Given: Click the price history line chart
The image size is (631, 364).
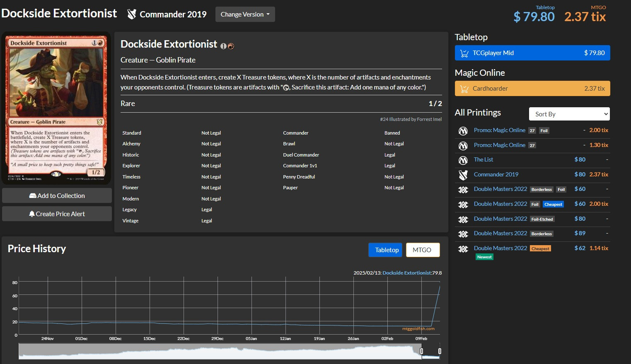Looking at the screenshot, I should pyautogui.click(x=229, y=306).
